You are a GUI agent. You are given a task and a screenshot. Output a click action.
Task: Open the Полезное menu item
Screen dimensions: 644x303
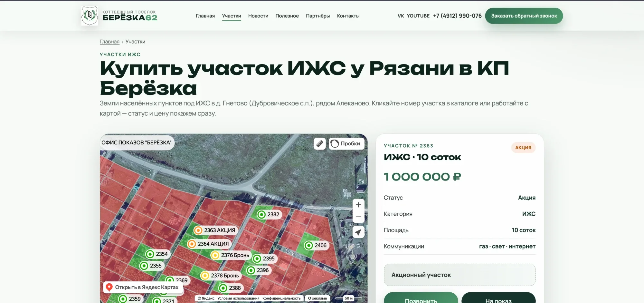(x=287, y=16)
